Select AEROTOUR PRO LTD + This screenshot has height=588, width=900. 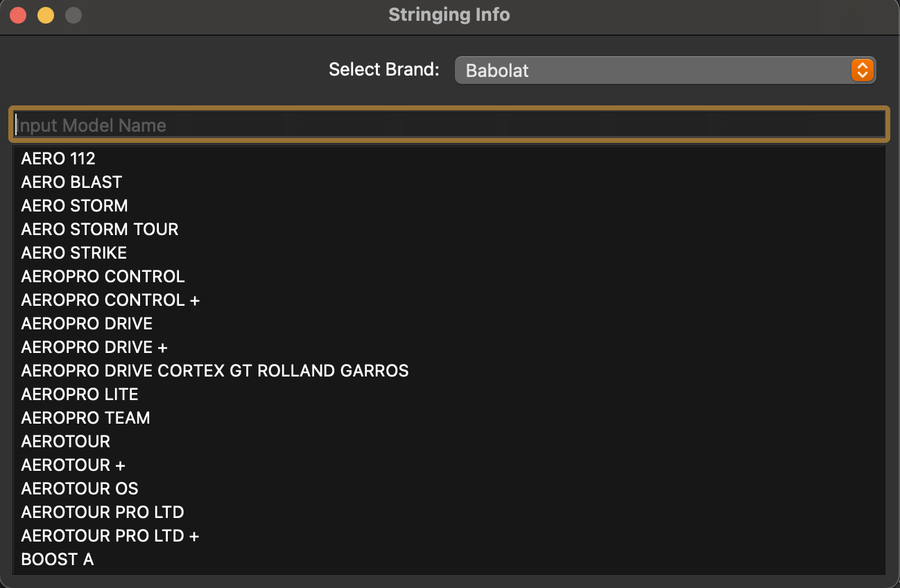[110, 535]
